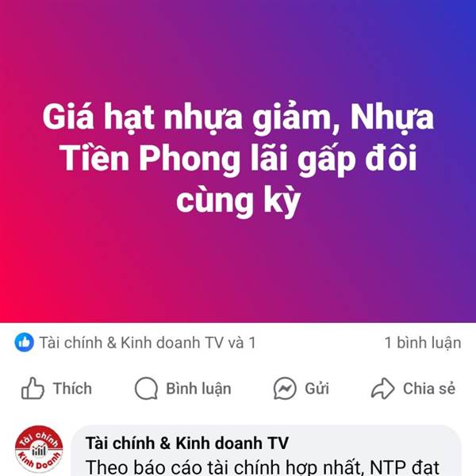This screenshot has width=476, height=476.
Task: Open Tài chính Kinh Doanh profile avatar
Action: pyautogui.click(x=39, y=449)
